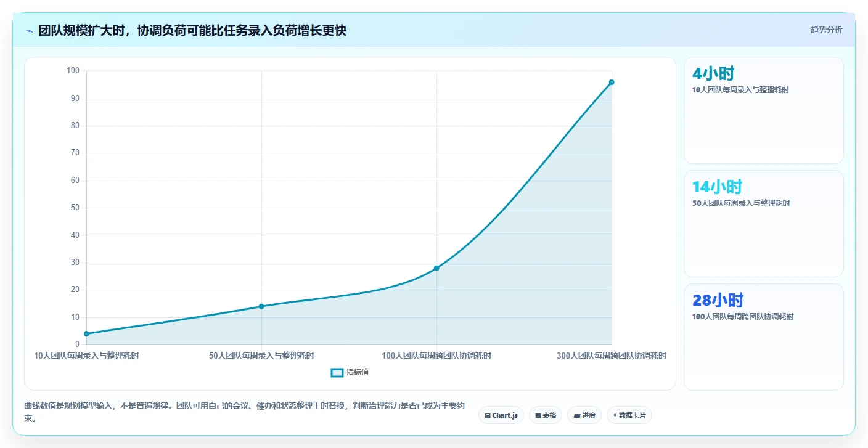The width and height of the screenshot is (868, 448).
Task: Click the data point at 300人团队
Action: click(612, 82)
